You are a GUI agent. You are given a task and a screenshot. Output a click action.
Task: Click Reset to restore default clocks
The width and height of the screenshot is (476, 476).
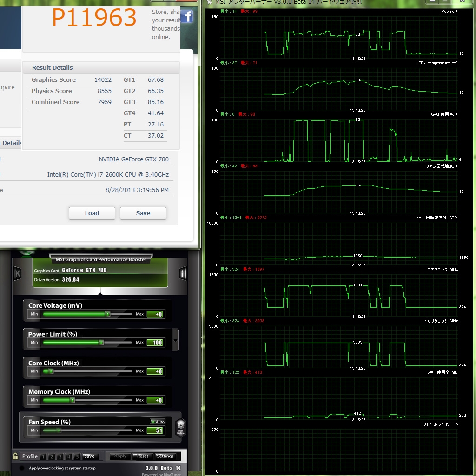143,456
